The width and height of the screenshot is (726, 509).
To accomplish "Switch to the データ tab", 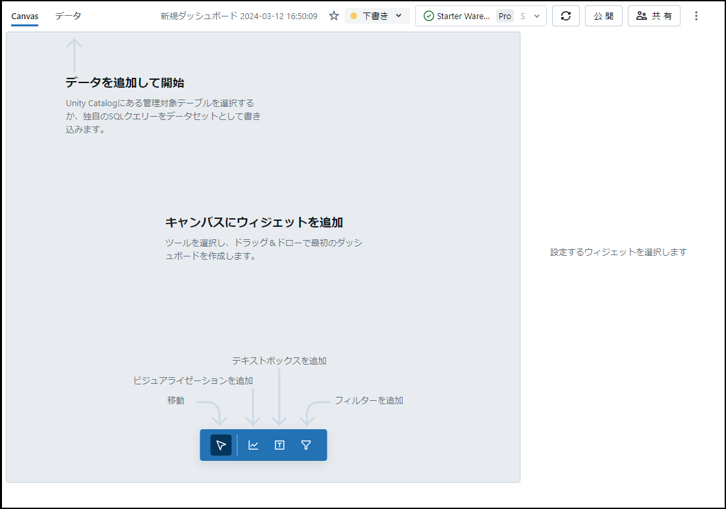I will 68,16.
